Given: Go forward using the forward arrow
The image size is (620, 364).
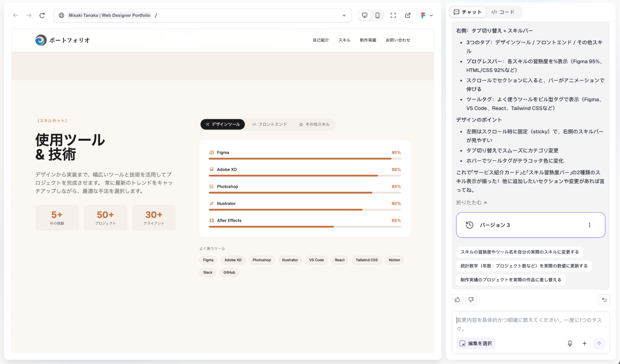Looking at the screenshot, I should 29,15.
